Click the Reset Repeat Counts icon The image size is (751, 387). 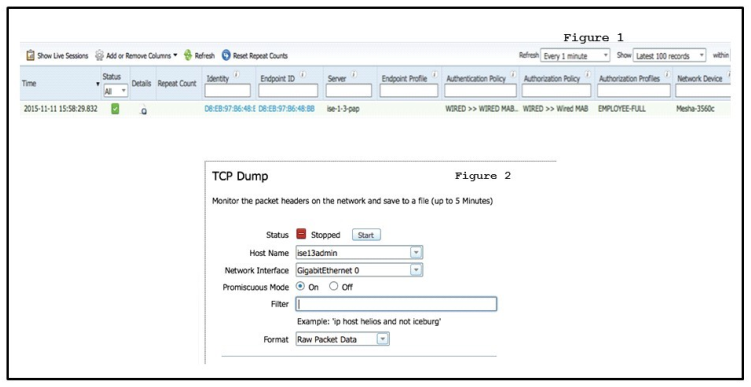coord(226,56)
